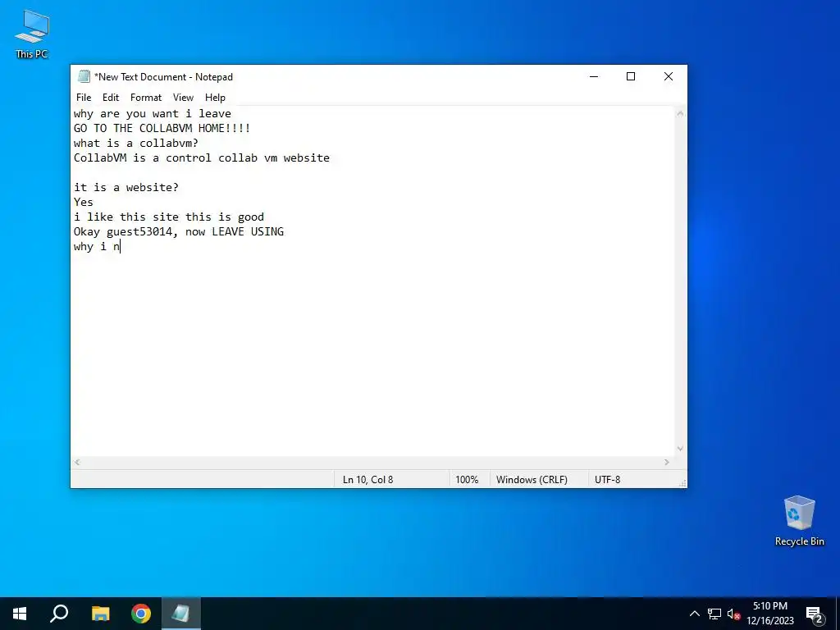Click line 'i like this site this is good'

click(169, 217)
